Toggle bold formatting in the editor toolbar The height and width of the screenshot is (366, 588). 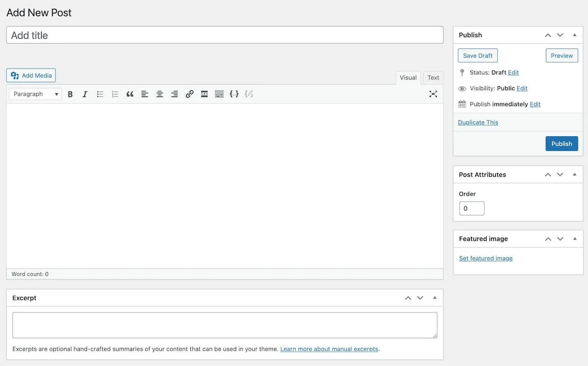[70, 94]
